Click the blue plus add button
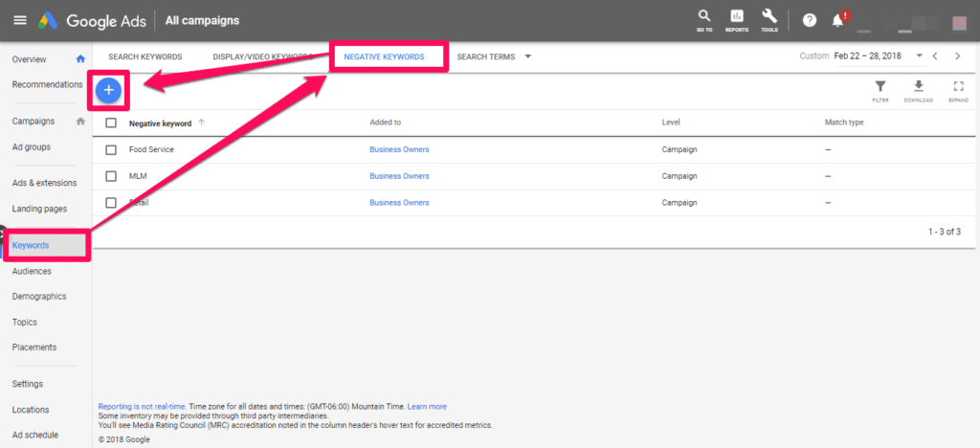The width and height of the screenshot is (980, 448). [109, 91]
